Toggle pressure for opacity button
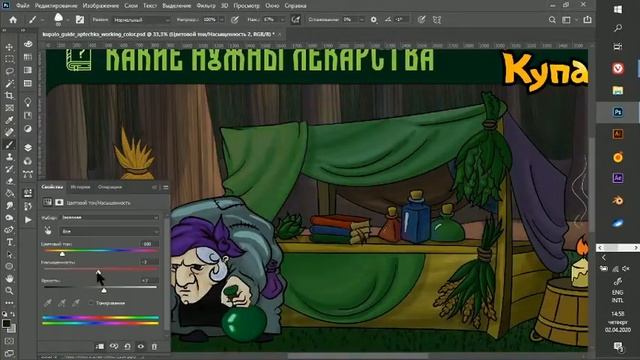 click(235, 20)
